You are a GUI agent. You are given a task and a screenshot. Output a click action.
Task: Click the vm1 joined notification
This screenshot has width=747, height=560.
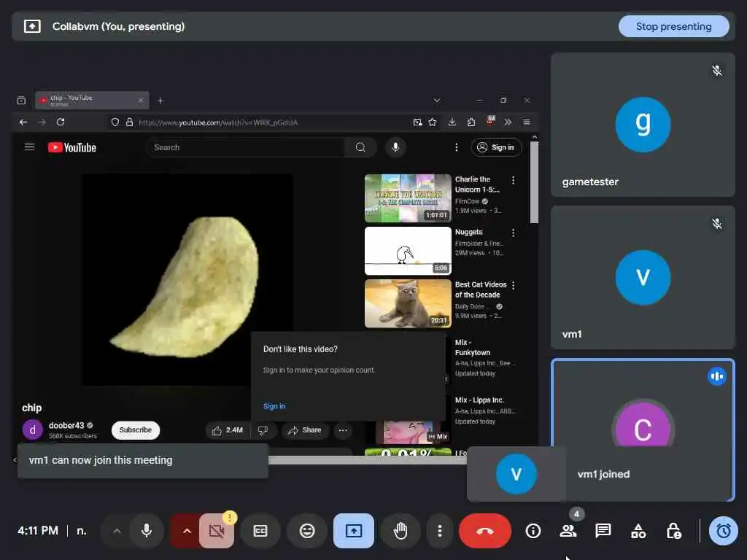point(600,474)
